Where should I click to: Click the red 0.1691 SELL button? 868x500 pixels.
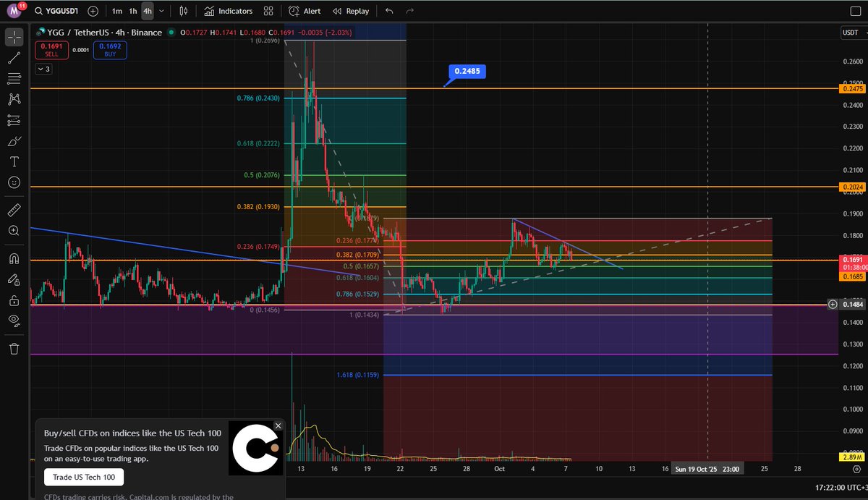tap(51, 50)
